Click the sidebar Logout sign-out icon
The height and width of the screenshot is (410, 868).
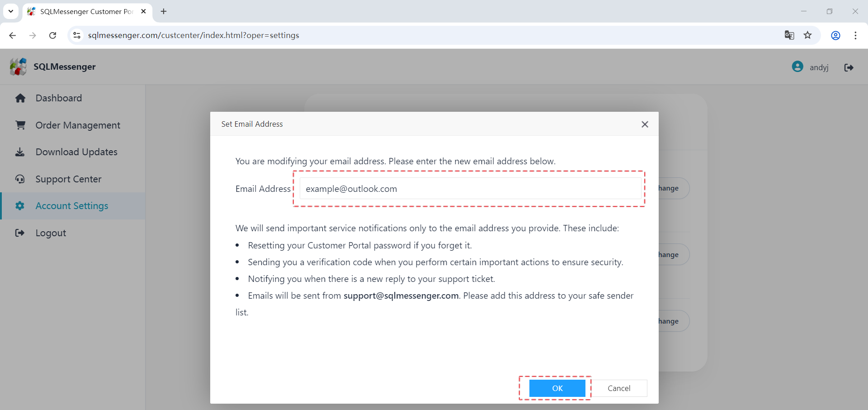(x=20, y=233)
